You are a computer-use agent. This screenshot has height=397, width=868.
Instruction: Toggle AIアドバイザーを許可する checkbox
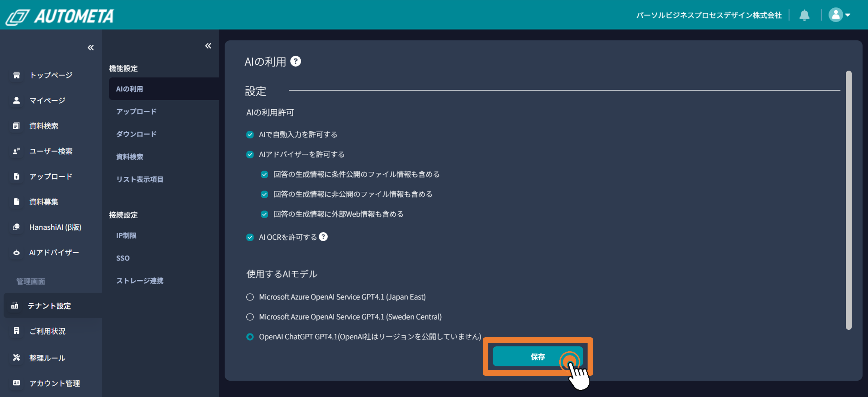250,155
